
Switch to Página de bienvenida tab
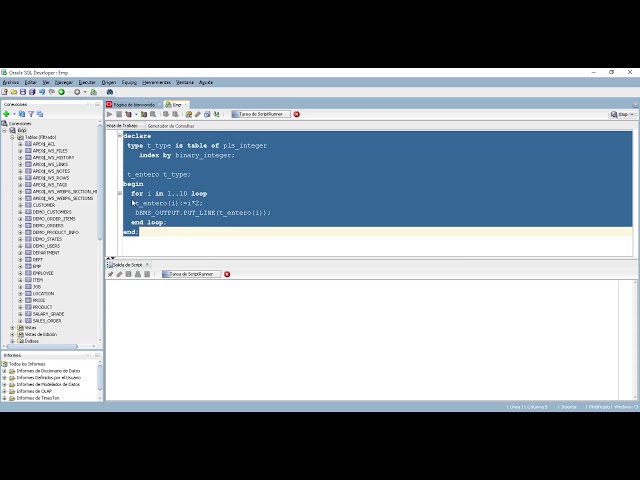pyautogui.click(x=133, y=105)
